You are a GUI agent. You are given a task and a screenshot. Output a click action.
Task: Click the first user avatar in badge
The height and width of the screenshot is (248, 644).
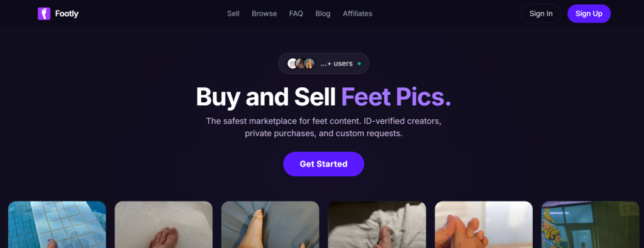click(x=292, y=63)
